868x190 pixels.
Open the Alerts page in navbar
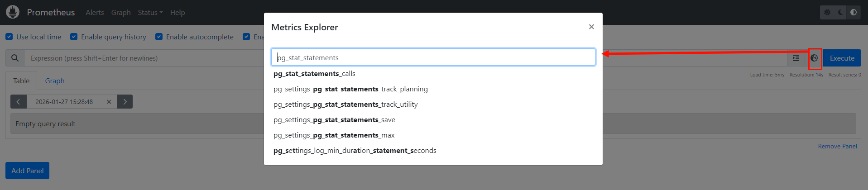tap(95, 13)
